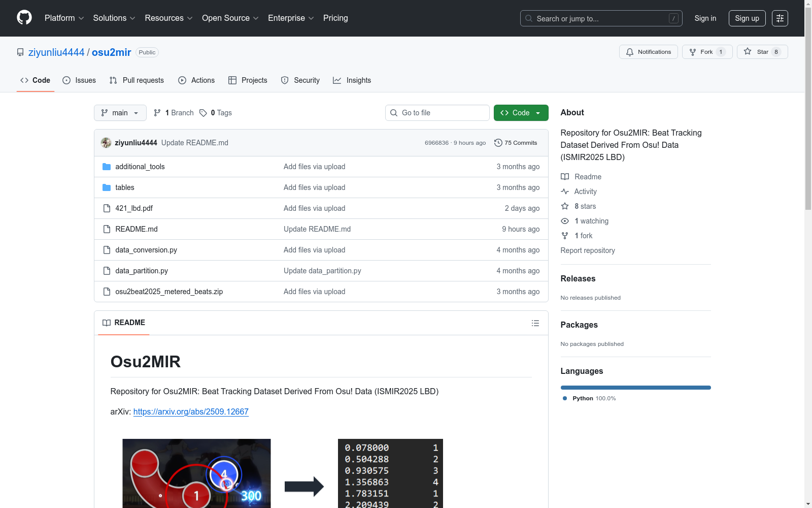
Task: Open the Activity link in About
Action: pyautogui.click(x=579, y=192)
